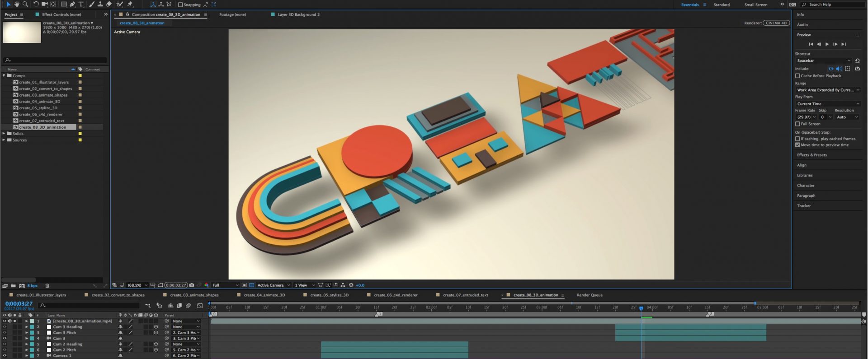Delete selected project item with trash
This screenshot has height=359, width=868.
tap(47, 285)
